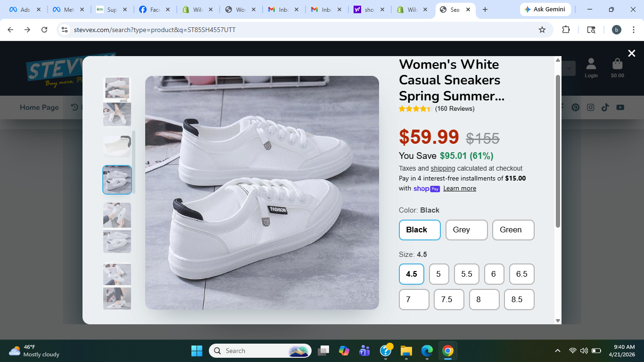The height and width of the screenshot is (362, 644).
Task: Open Microsoft Teams from the taskbar
Action: tap(364, 351)
